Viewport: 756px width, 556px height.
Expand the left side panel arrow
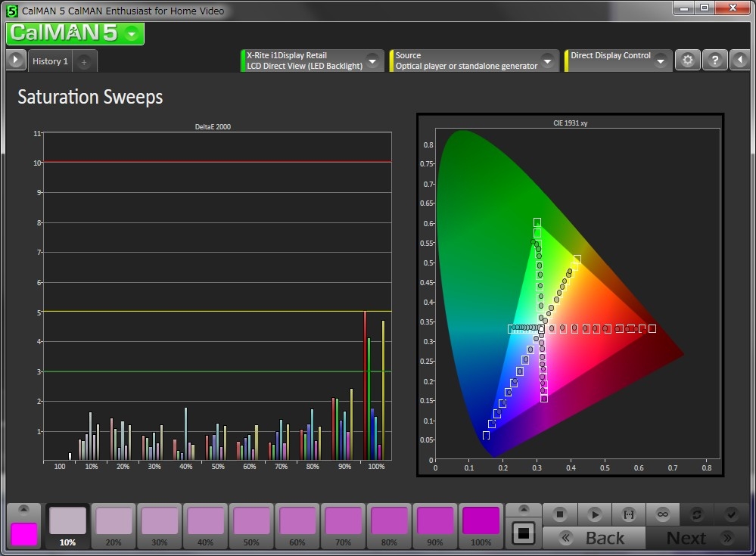coord(16,61)
